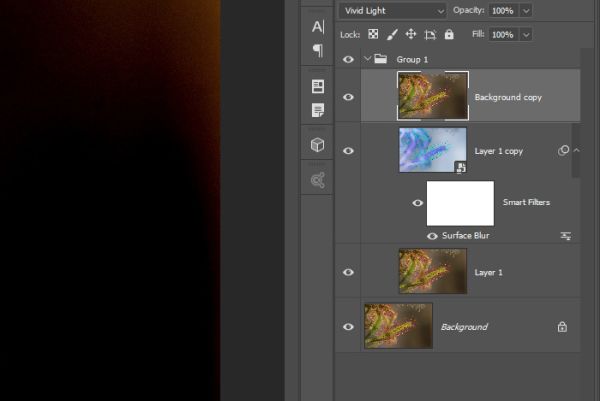Click the Group 1 folder icon
The image size is (600, 401).
click(380, 59)
